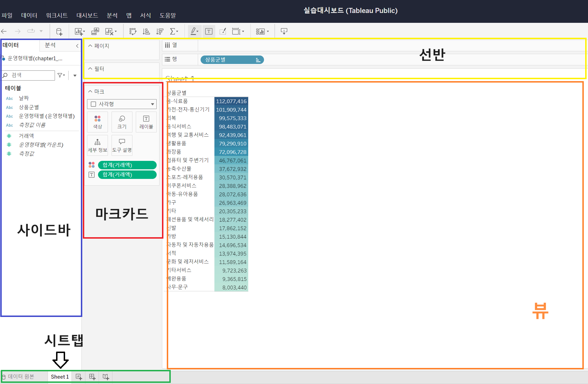The image size is (588, 384).
Task: Open the 분석 menu in menu bar
Action: click(x=112, y=15)
